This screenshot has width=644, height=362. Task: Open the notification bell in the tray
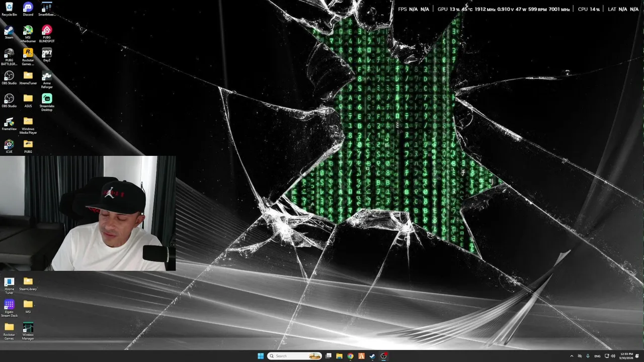[637, 356]
